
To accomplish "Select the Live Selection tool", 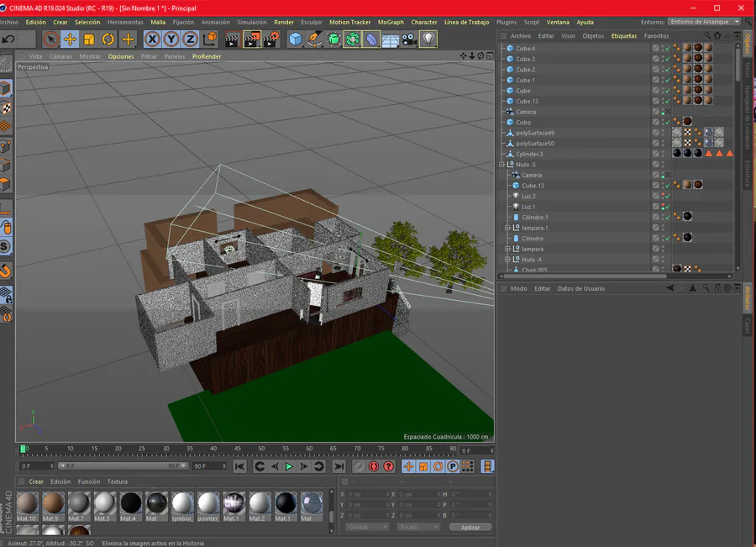I will click(50, 39).
